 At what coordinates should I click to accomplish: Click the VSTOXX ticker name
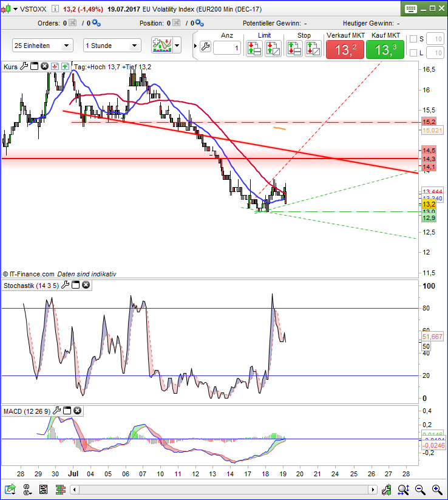(33, 9)
